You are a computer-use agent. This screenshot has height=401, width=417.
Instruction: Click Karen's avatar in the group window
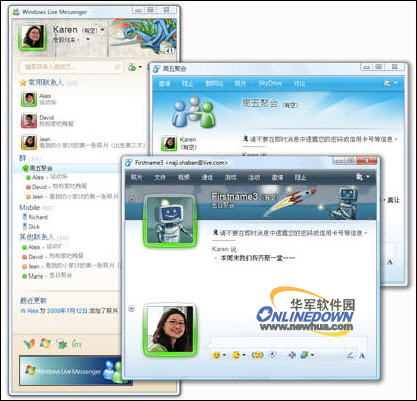pos(169,143)
